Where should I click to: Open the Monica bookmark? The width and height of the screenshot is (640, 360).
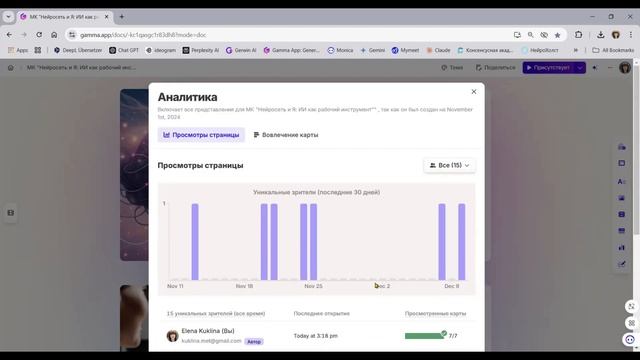pyautogui.click(x=340, y=50)
